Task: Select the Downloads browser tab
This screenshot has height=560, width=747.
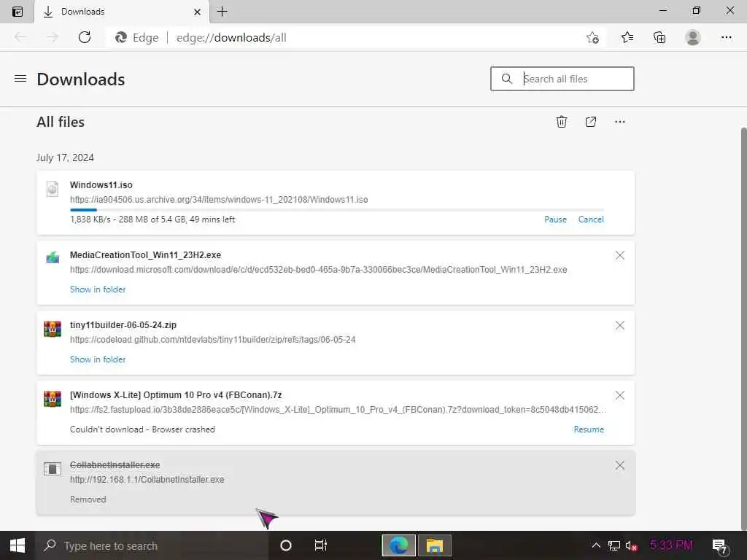Action: [x=122, y=12]
